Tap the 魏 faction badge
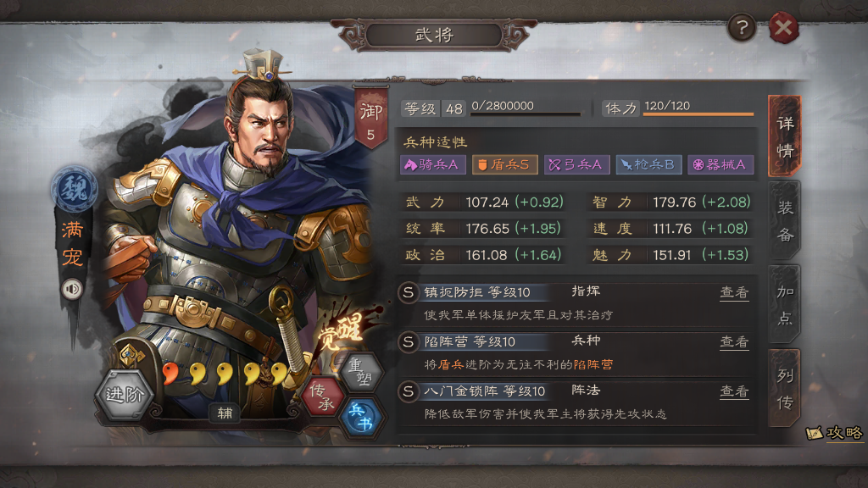This screenshot has width=868, height=488. pos(75,190)
